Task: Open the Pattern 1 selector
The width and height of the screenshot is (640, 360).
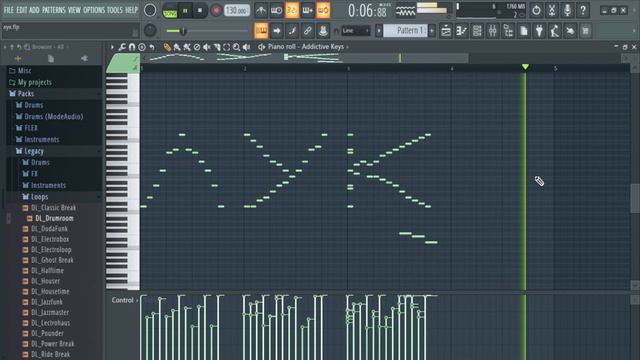Action: coord(405,31)
